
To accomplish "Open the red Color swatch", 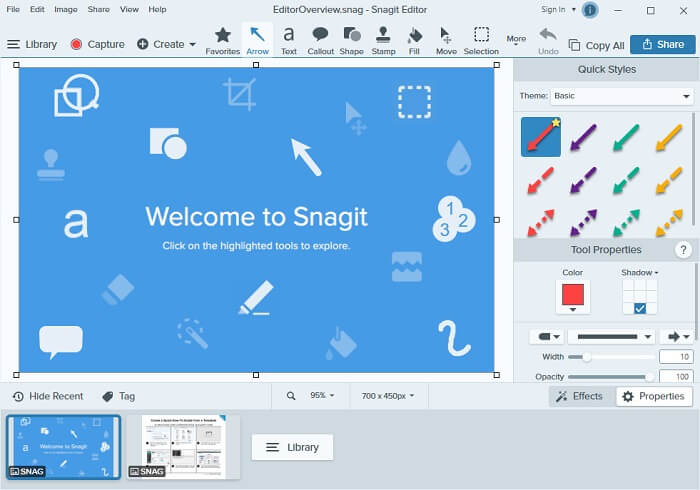I will 573,297.
